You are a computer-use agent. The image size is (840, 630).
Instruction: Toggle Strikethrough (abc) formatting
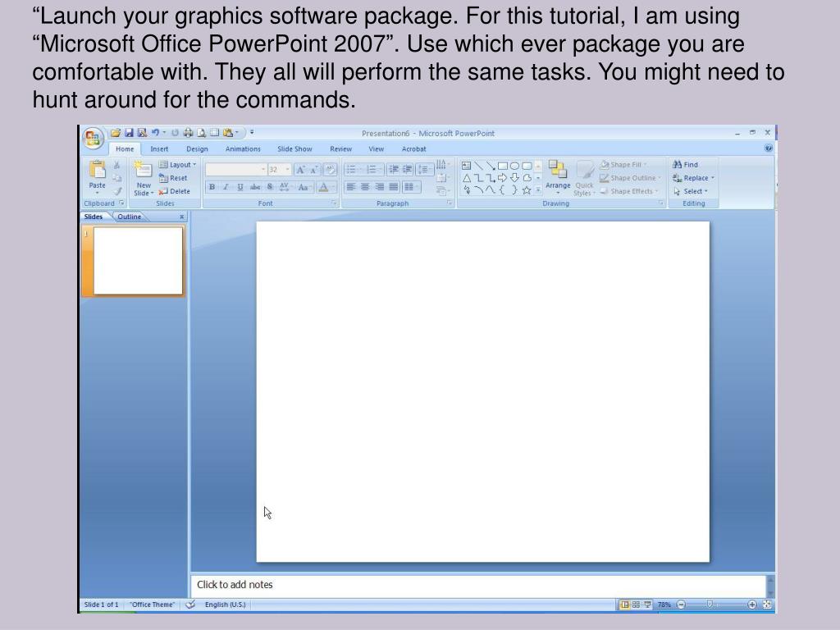tap(255, 187)
